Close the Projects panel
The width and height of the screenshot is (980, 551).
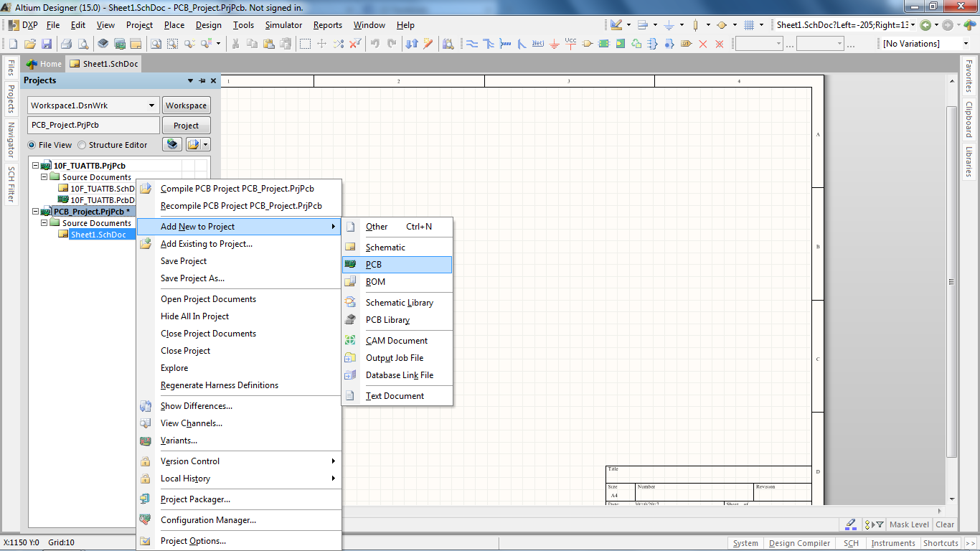tap(213, 81)
